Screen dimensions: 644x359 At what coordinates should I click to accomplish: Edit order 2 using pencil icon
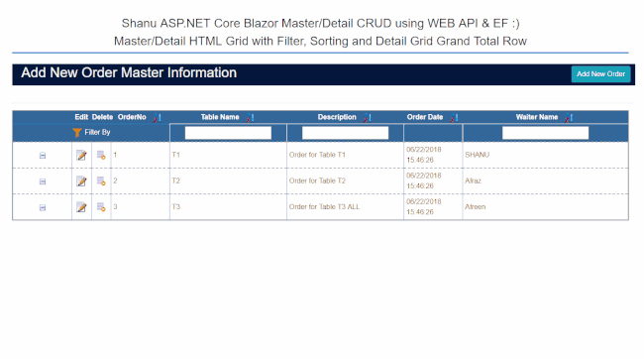(81, 180)
